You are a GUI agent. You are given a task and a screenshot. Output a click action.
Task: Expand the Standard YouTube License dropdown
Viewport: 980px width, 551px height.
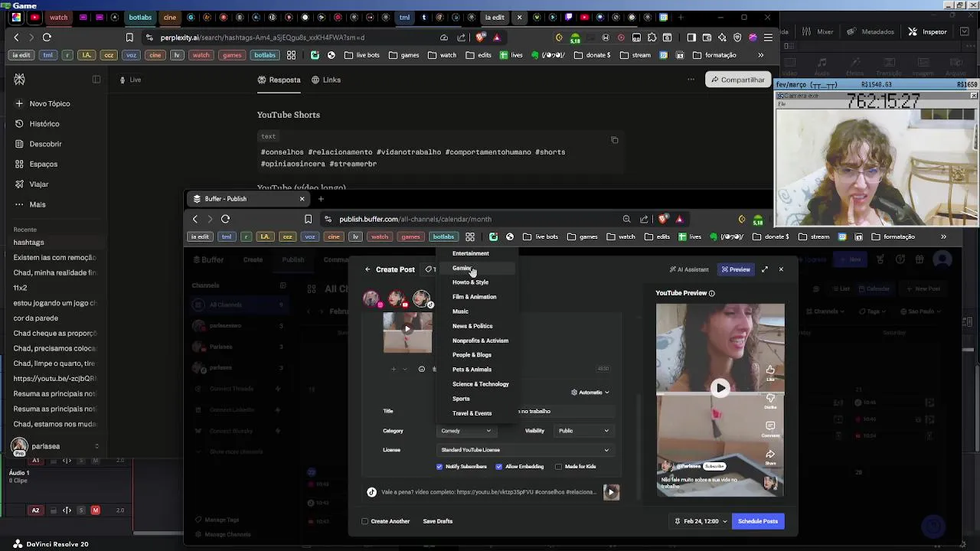coord(524,450)
